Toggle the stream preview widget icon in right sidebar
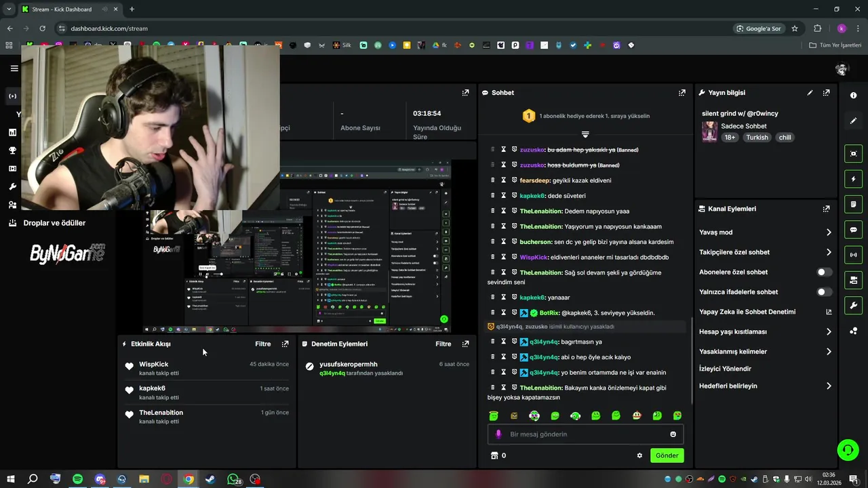Screen dimensions: 868x488 tap(853, 154)
